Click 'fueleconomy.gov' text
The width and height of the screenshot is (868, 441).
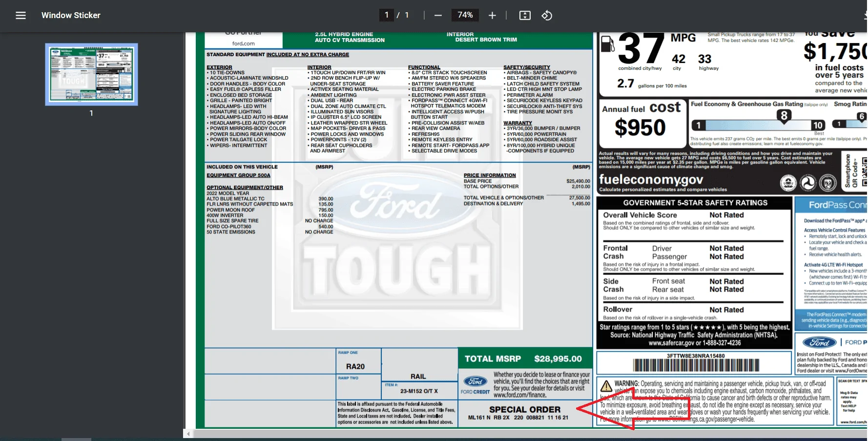pos(651,180)
